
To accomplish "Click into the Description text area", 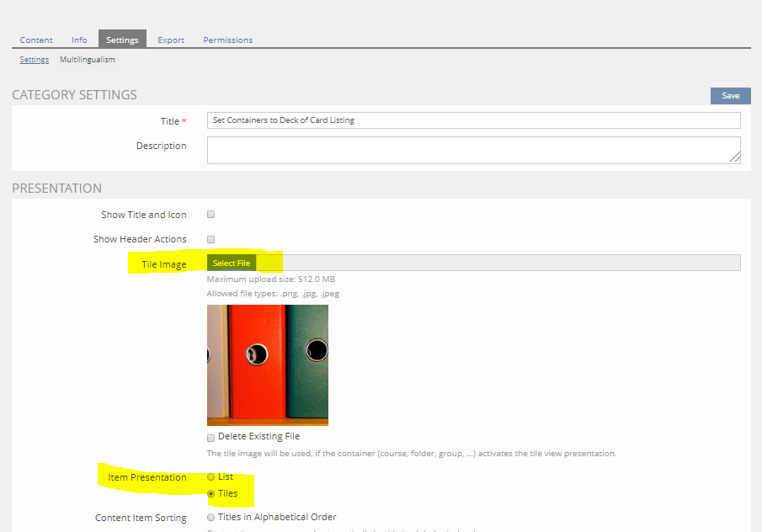I will point(472,149).
